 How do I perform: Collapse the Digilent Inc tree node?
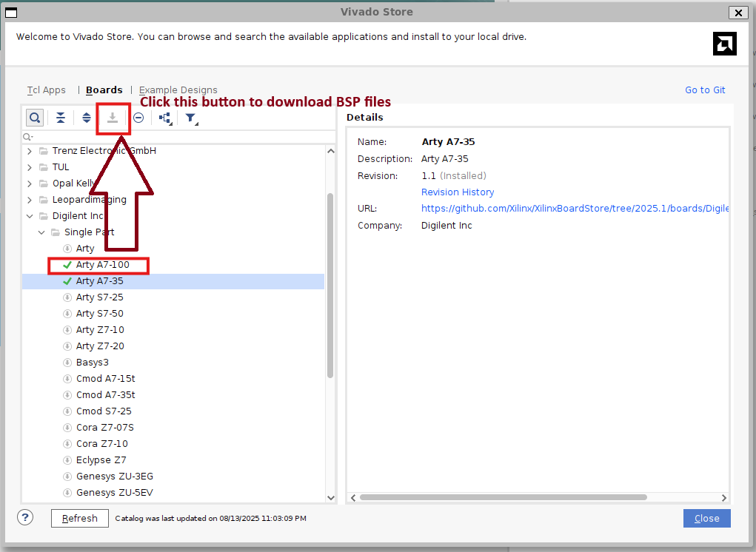click(x=30, y=216)
